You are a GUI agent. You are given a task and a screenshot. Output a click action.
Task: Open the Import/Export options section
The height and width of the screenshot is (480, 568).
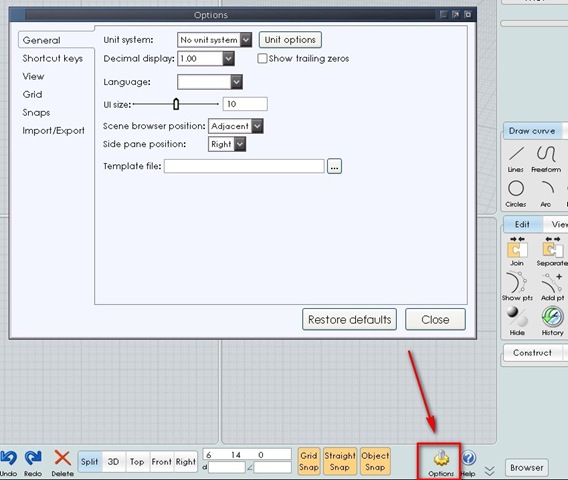[53, 130]
